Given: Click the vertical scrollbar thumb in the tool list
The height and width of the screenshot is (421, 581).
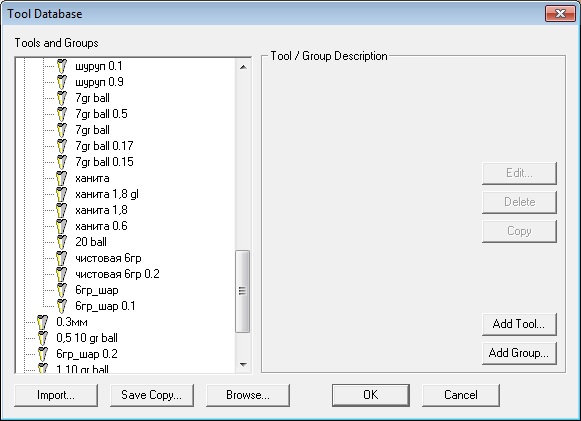Looking at the screenshot, I should pos(242,291).
